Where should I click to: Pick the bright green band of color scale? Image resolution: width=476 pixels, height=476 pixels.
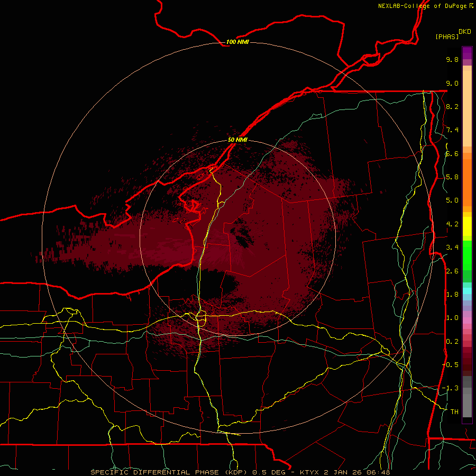[x=467, y=254]
